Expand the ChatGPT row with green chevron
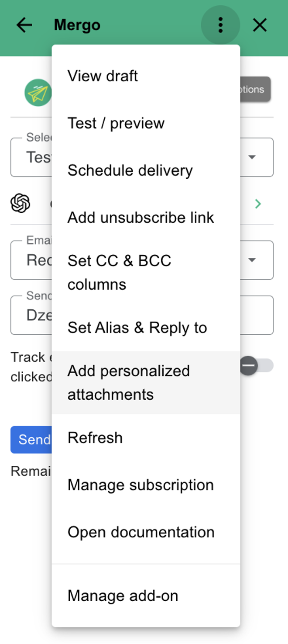Screen dimensions: 288x644 pyautogui.click(x=258, y=204)
